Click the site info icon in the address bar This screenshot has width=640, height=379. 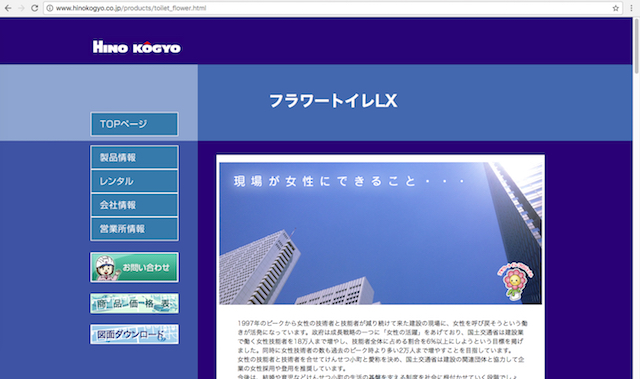click(x=50, y=8)
